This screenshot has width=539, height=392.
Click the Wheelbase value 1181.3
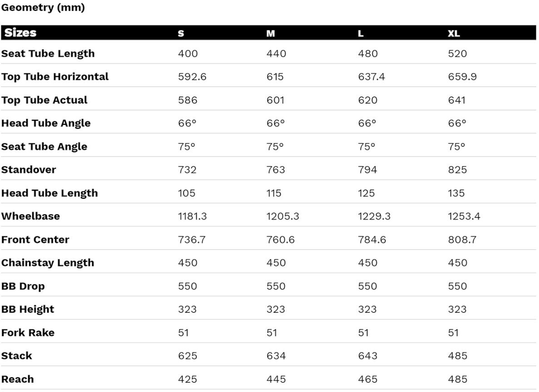pos(192,216)
